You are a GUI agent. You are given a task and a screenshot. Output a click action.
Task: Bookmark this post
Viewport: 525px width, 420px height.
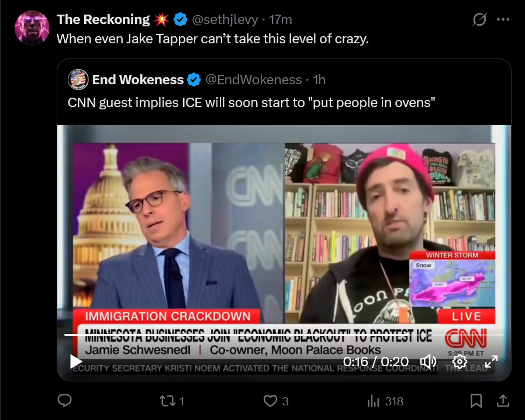(476, 401)
